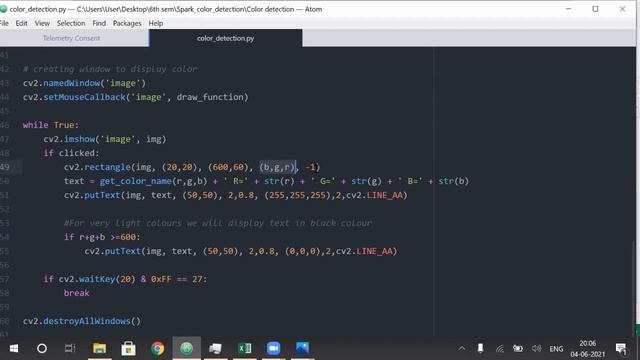Click the battery tray icon
The image size is (640, 360).
pyautogui.click(x=518, y=348)
